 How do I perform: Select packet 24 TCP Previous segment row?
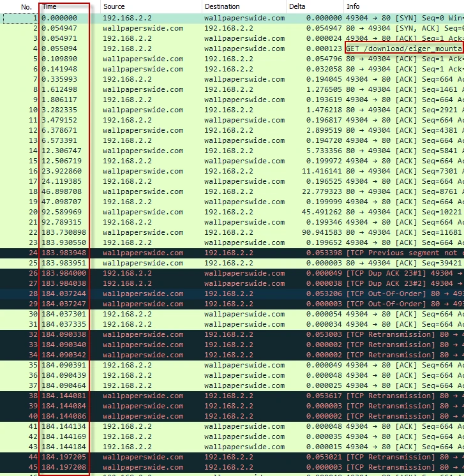403,253
